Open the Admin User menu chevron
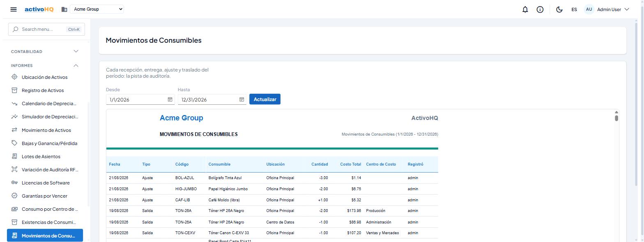Screen dimensions: 644x242 coord(627,9)
